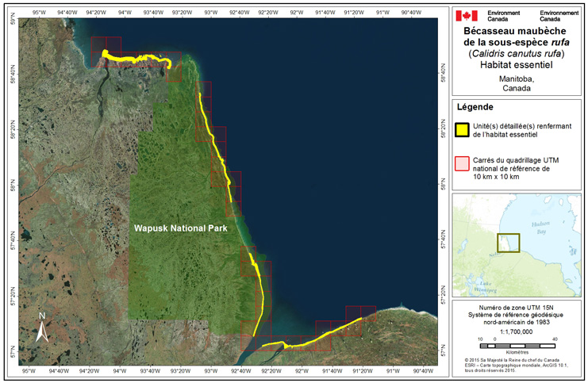The image size is (588, 383).
Task: Click the 1:1,700,000 scale ratio text
Action: coord(516,331)
